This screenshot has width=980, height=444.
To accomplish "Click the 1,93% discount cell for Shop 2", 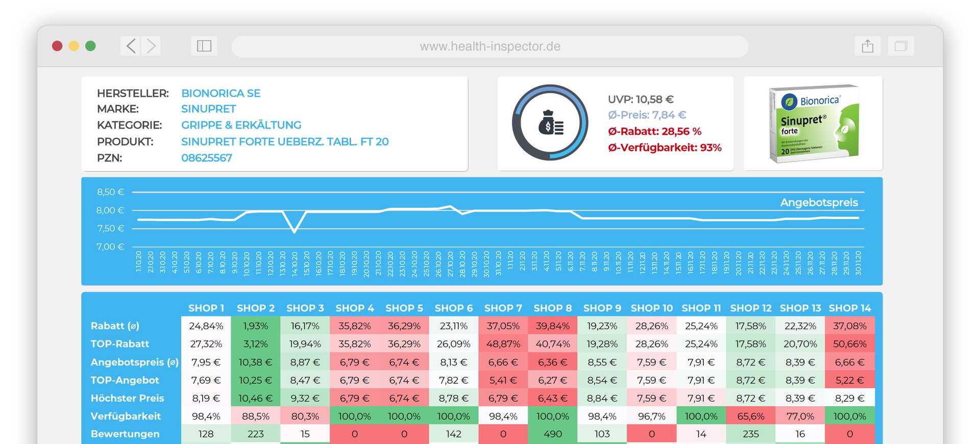I will tap(256, 326).
